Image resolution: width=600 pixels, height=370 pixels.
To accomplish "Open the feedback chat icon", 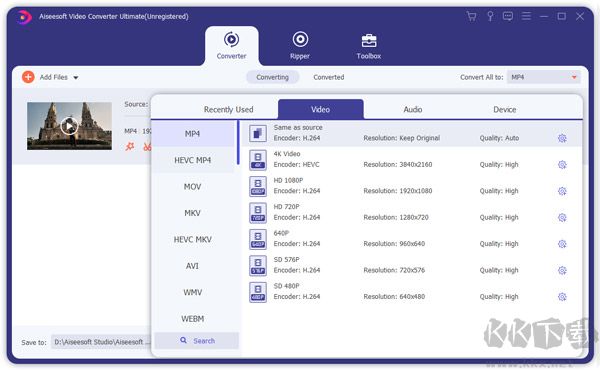I will pyautogui.click(x=508, y=16).
